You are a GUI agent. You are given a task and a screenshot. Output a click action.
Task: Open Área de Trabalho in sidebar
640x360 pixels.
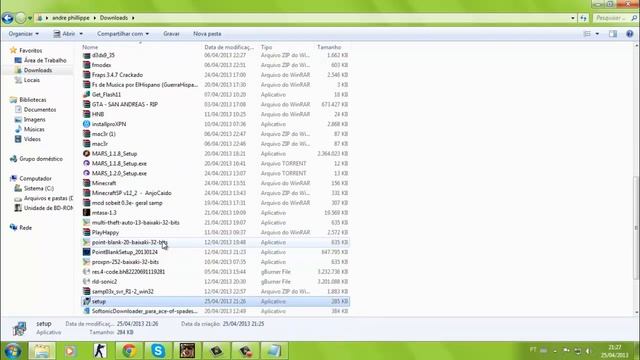pos(44,60)
